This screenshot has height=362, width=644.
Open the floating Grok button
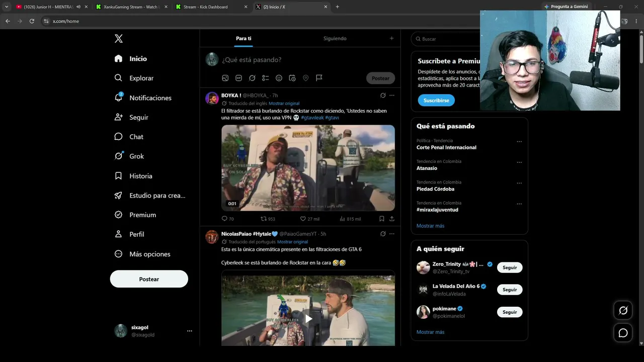click(623, 310)
